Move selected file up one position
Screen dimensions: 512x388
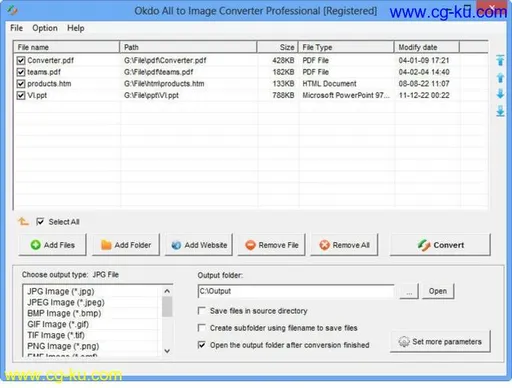point(500,78)
